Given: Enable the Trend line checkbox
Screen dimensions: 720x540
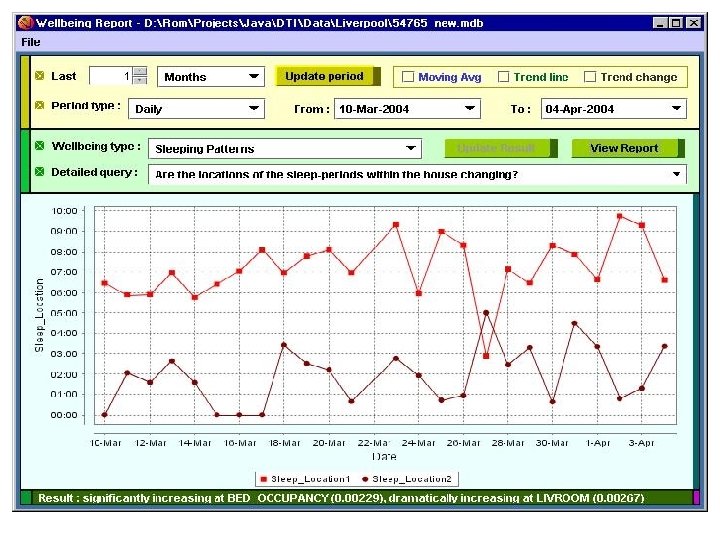Looking at the screenshot, I should click(x=503, y=77).
